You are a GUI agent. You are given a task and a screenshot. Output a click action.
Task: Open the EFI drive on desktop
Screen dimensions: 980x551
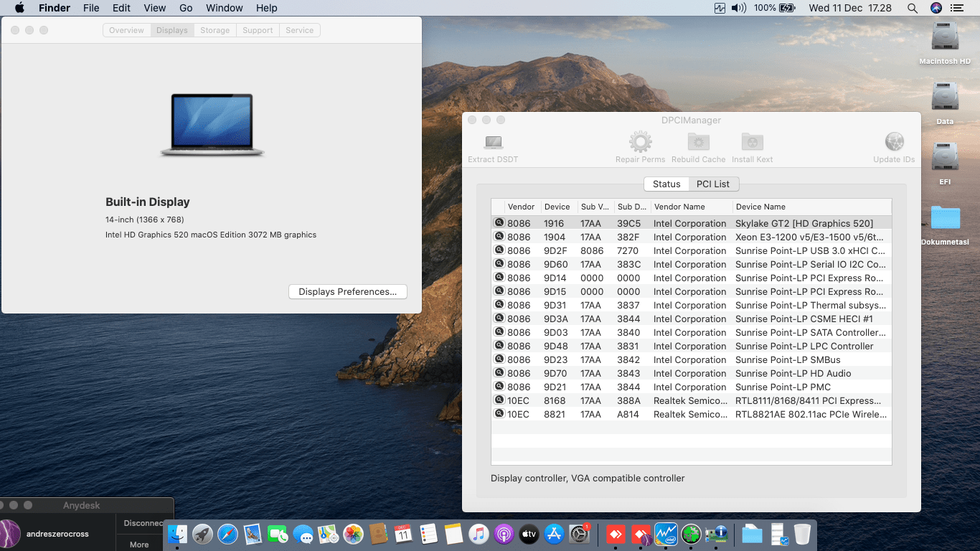coord(945,157)
